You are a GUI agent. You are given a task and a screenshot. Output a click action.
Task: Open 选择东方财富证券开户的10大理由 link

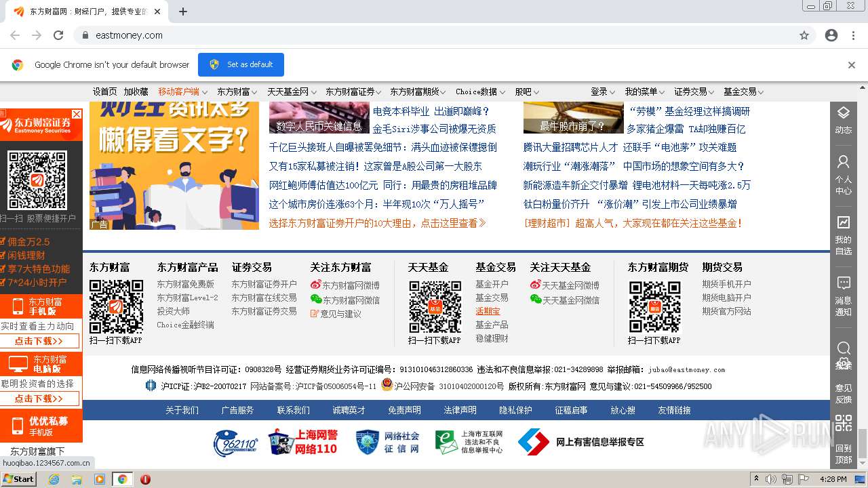tap(377, 223)
